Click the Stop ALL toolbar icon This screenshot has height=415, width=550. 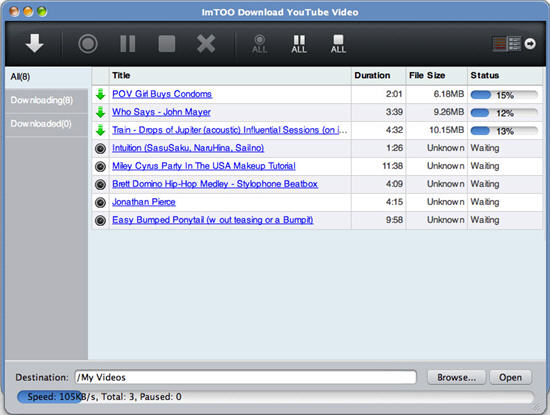point(338,44)
